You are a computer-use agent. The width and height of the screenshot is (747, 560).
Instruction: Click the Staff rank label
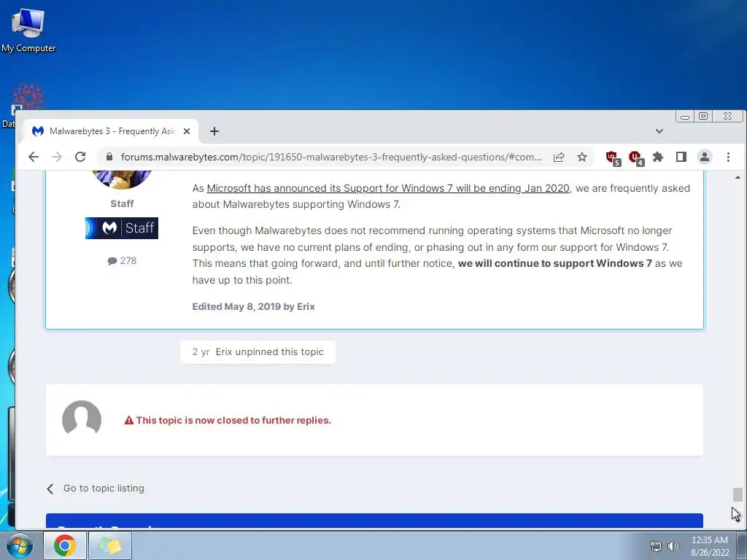click(122, 203)
